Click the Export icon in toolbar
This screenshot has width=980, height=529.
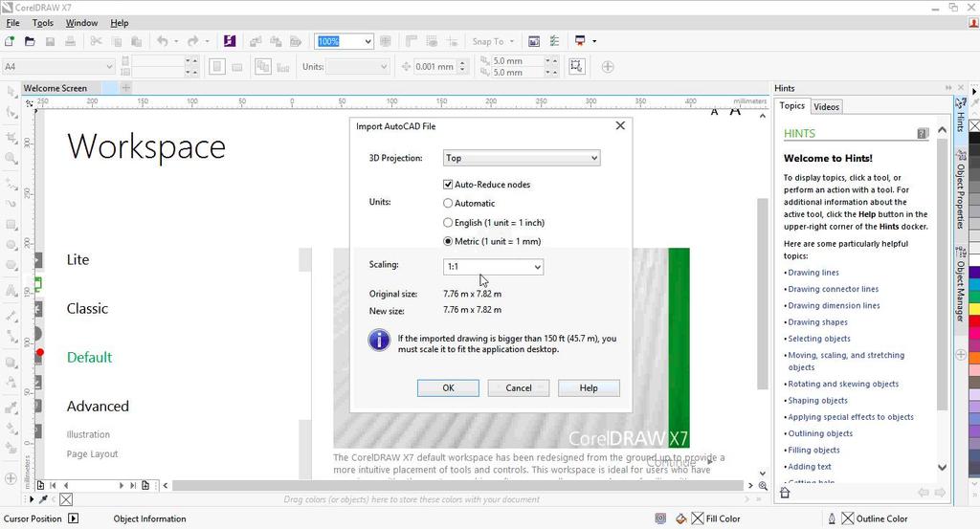[x=275, y=41]
